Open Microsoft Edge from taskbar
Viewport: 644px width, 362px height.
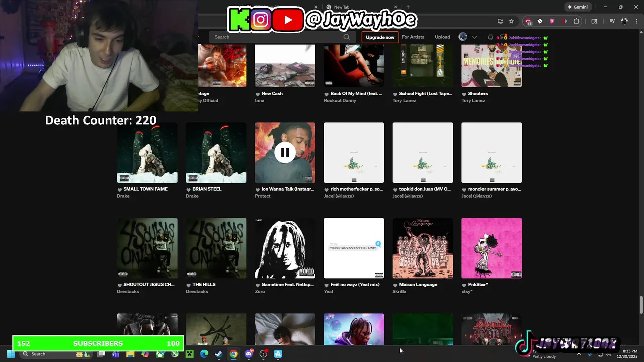point(204,354)
